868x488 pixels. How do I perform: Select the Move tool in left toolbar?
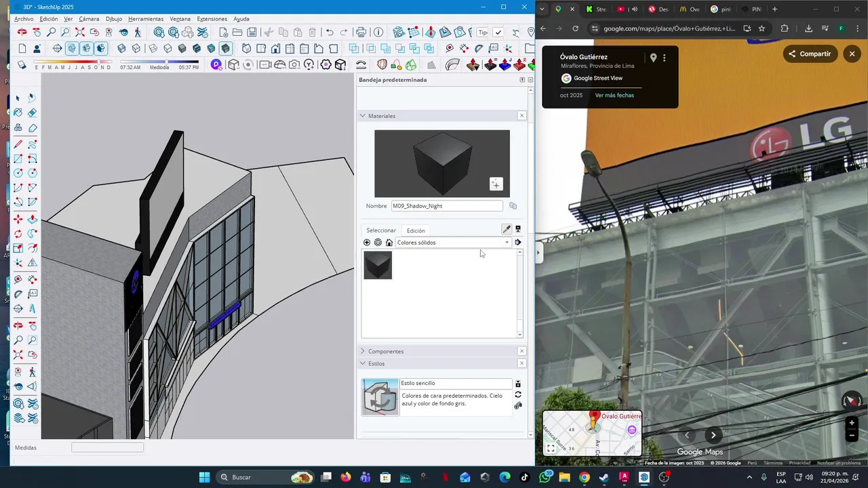[18, 219]
